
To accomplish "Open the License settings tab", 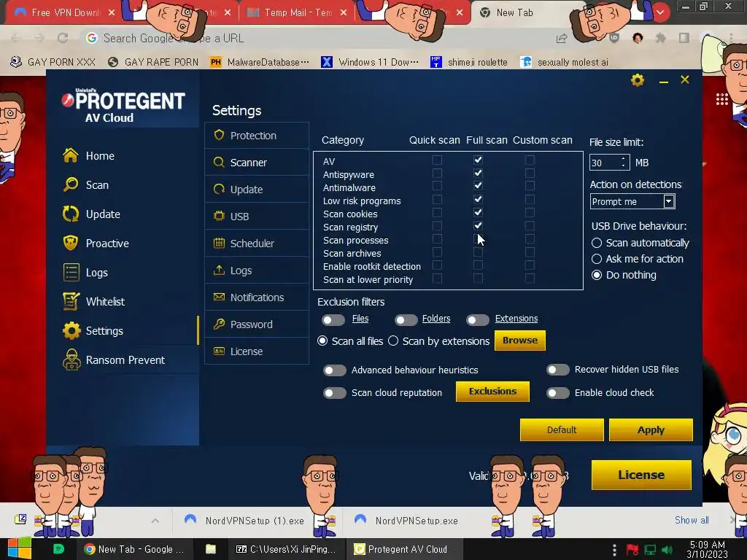I will click(x=257, y=351).
